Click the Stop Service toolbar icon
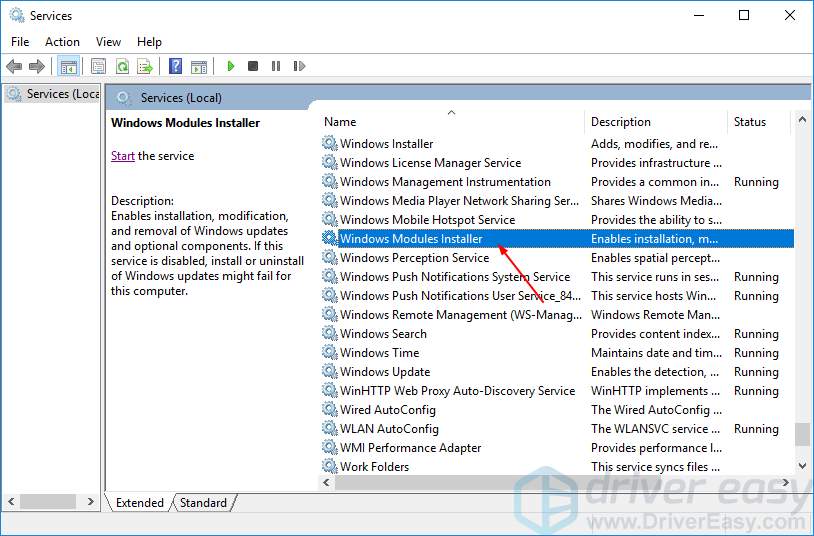814x536 pixels. (x=253, y=66)
